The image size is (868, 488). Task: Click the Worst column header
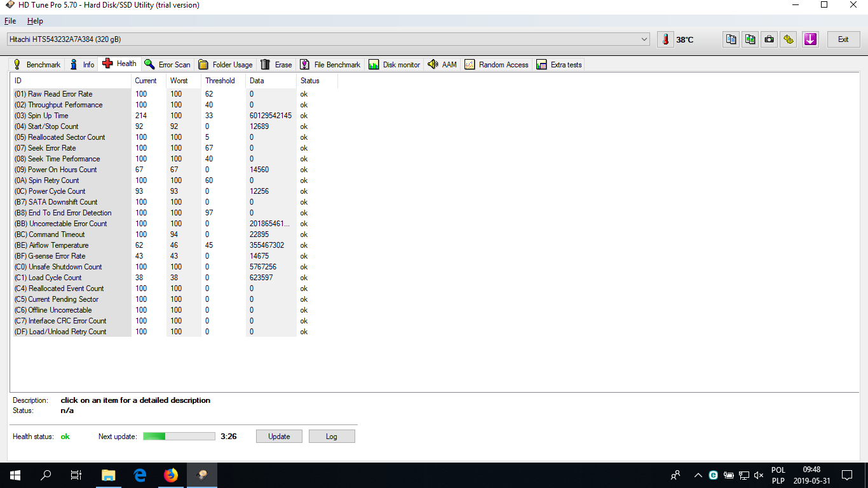(184, 81)
